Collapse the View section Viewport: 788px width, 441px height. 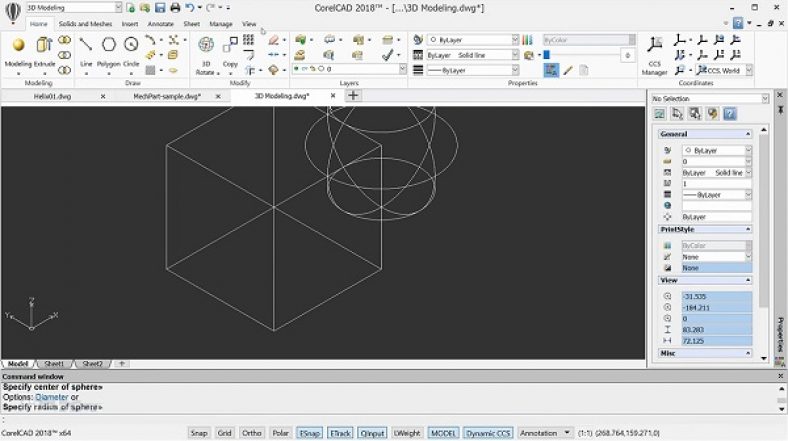point(748,280)
